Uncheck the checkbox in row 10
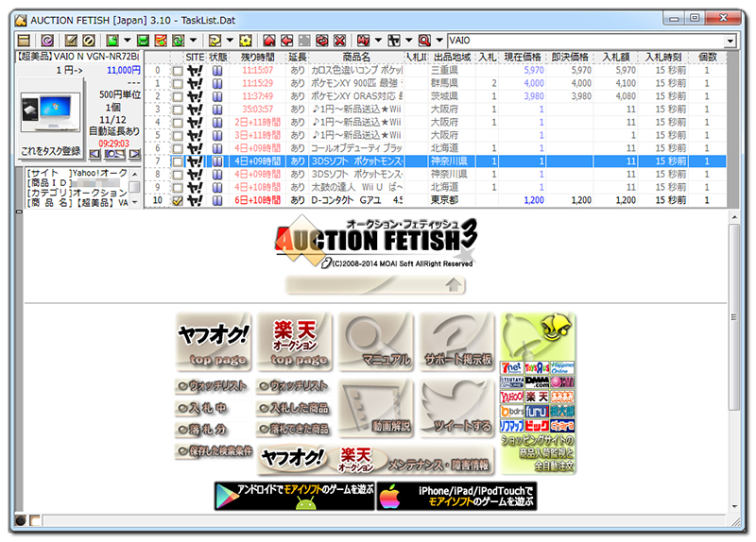 pos(178,200)
